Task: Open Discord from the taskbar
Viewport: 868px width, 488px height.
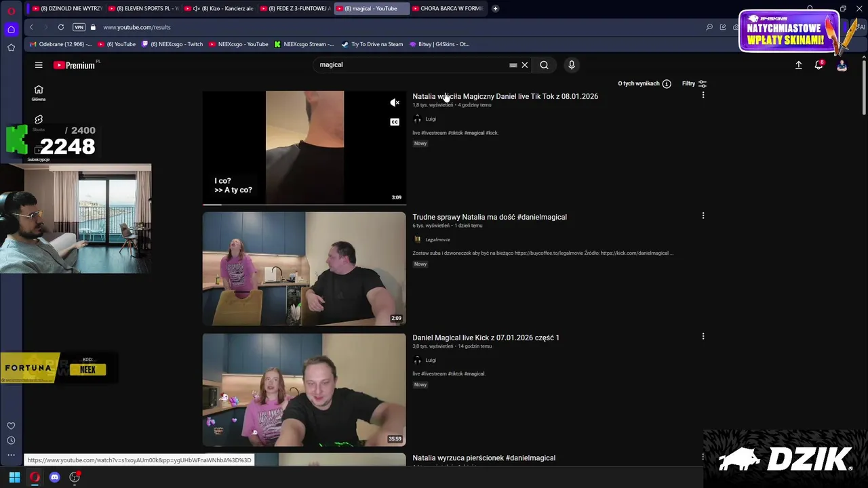Action: point(55,477)
